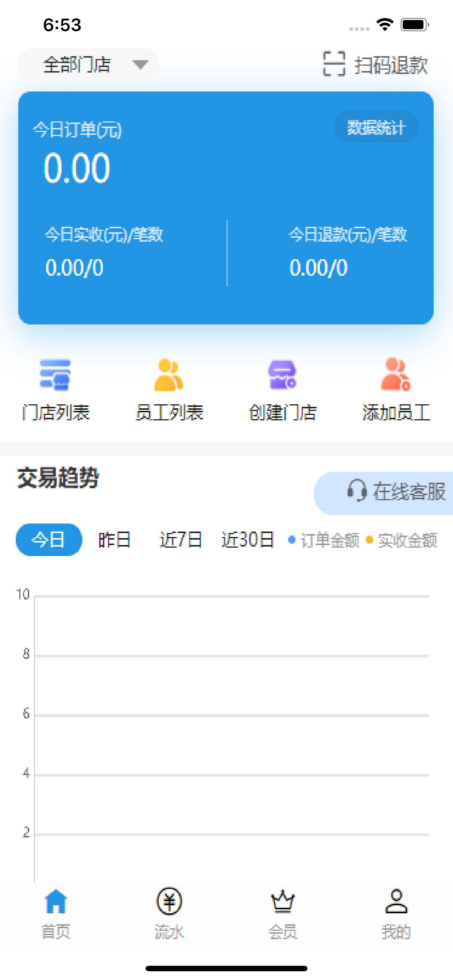
Task: Open the 扫码退款 scan refund link
Action: tap(391, 65)
